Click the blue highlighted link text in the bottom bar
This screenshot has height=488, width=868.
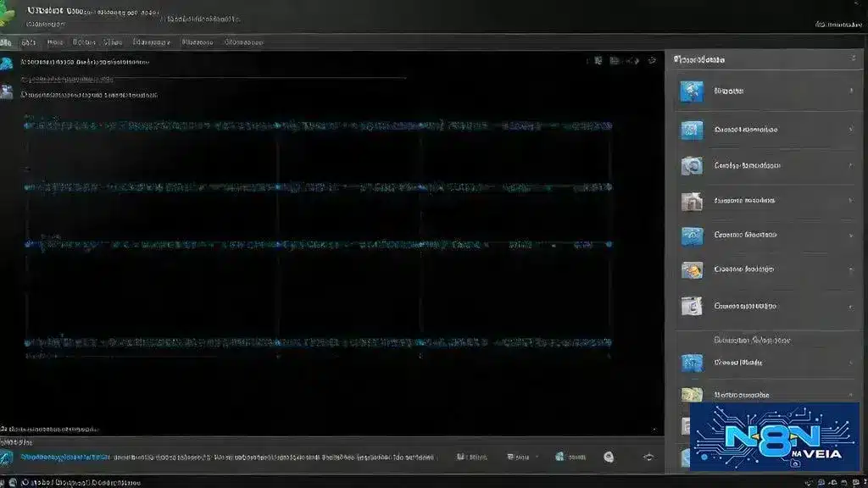tap(66, 457)
